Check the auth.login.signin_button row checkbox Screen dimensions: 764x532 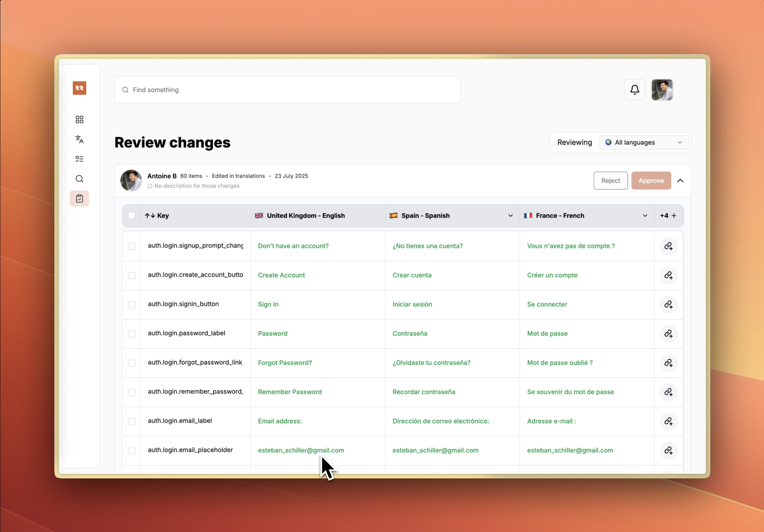[x=131, y=304]
